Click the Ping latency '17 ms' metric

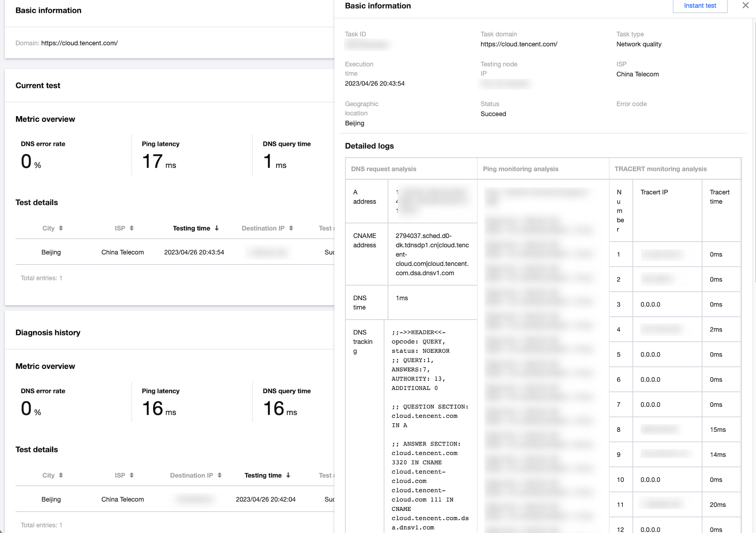tap(159, 161)
